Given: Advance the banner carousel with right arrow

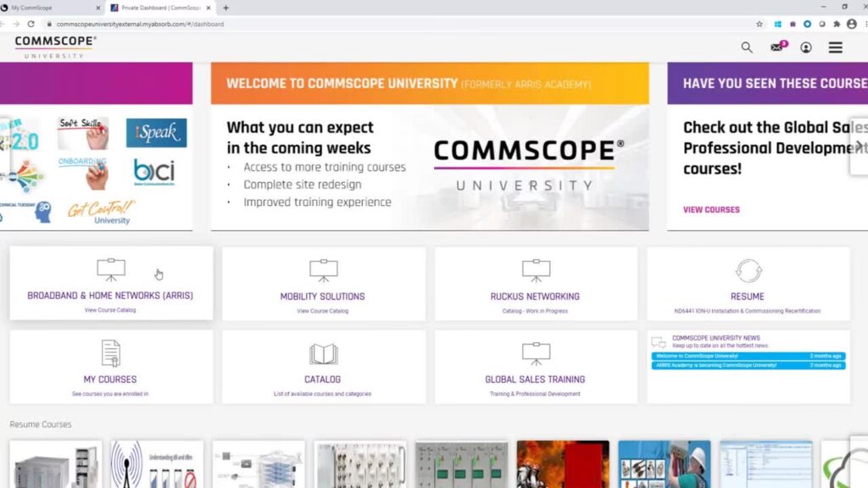Looking at the screenshot, I should tap(859, 146).
